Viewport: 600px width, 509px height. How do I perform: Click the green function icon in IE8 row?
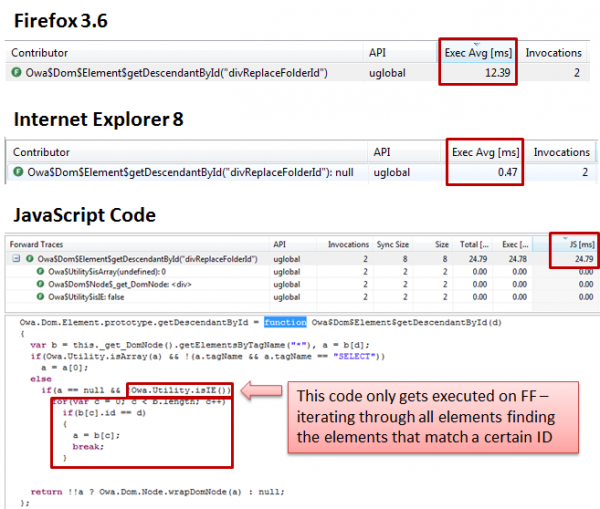click(18, 171)
